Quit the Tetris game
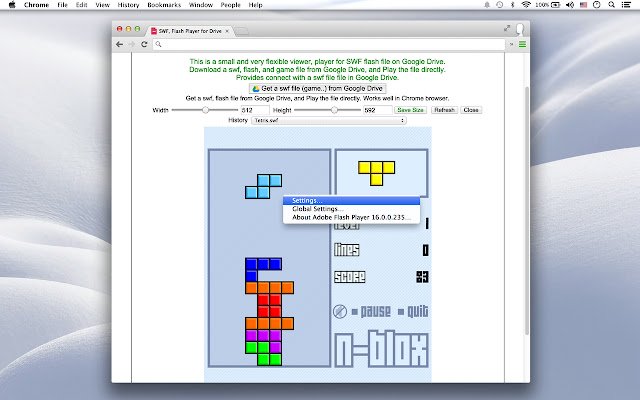640x400 pixels. [413, 312]
